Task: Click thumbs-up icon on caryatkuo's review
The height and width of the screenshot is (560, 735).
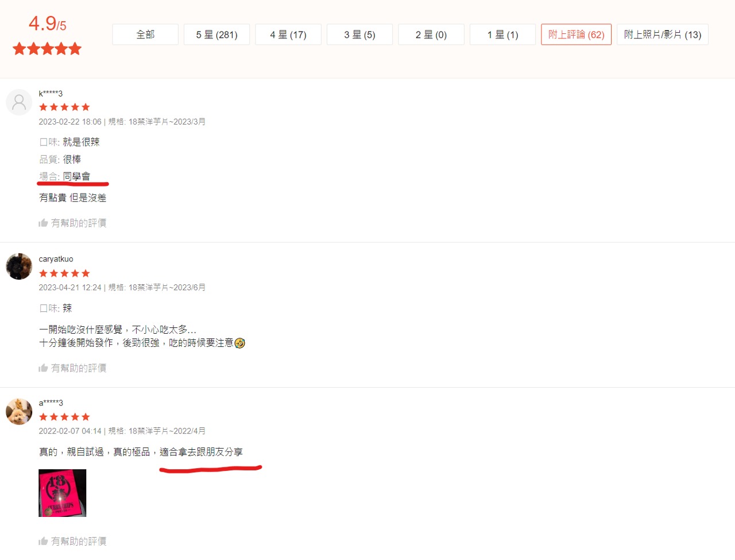Action: click(x=43, y=368)
